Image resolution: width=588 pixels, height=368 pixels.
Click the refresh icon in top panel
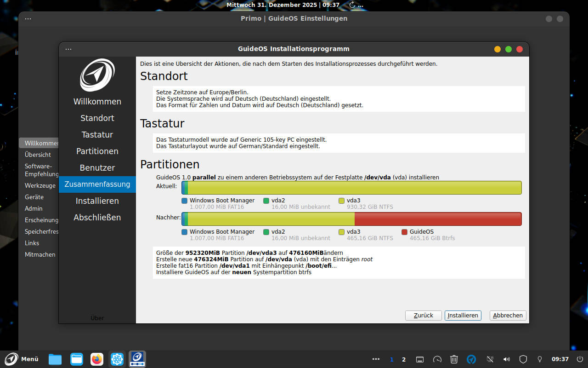(x=352, y=5)
